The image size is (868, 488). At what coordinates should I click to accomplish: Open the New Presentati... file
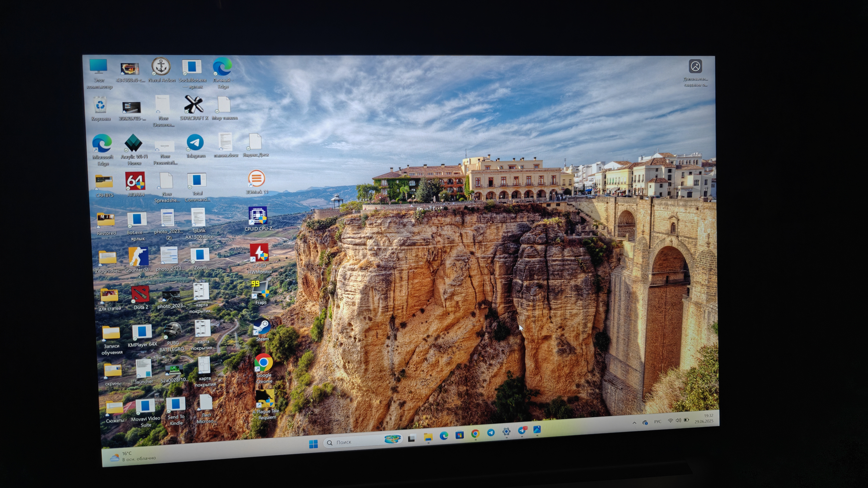pyautogui.click(x=165, y=153)
